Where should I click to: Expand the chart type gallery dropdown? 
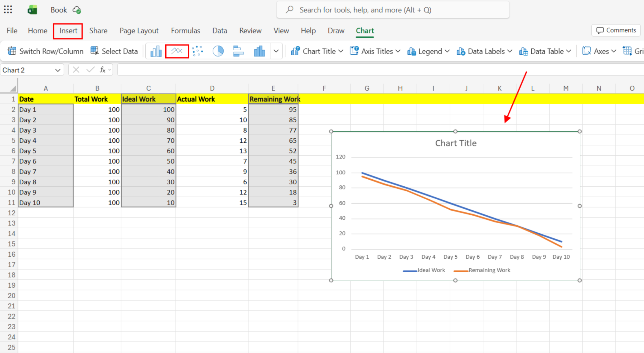276,51
